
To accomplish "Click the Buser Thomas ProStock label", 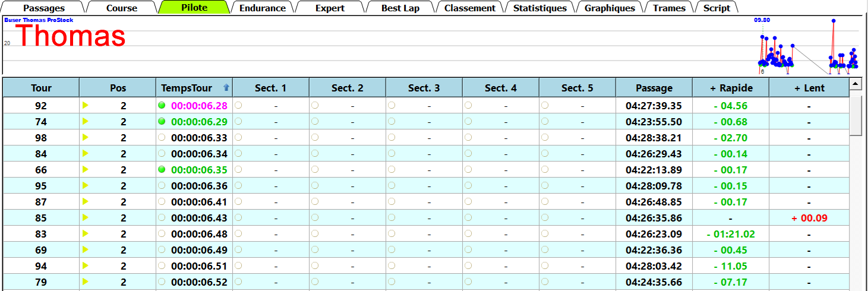I will [39, 20].
